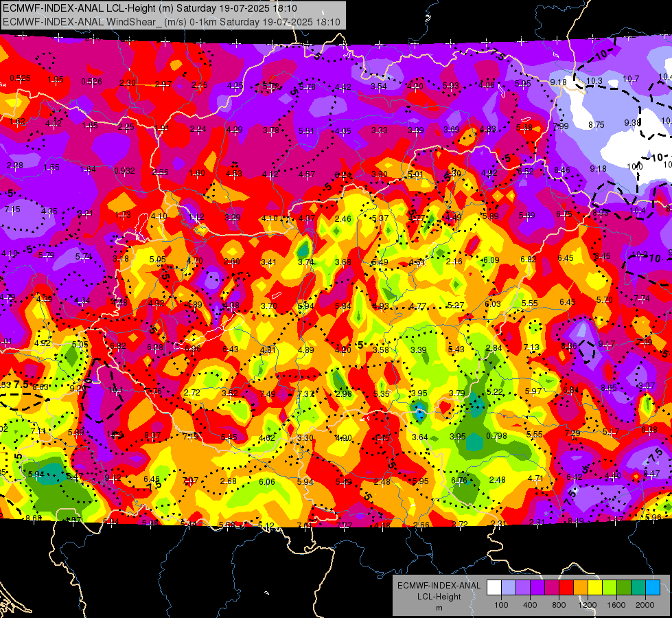672x618 pixels.
Task: Click the wind shear value '9.12'
Action: [113, 477]
